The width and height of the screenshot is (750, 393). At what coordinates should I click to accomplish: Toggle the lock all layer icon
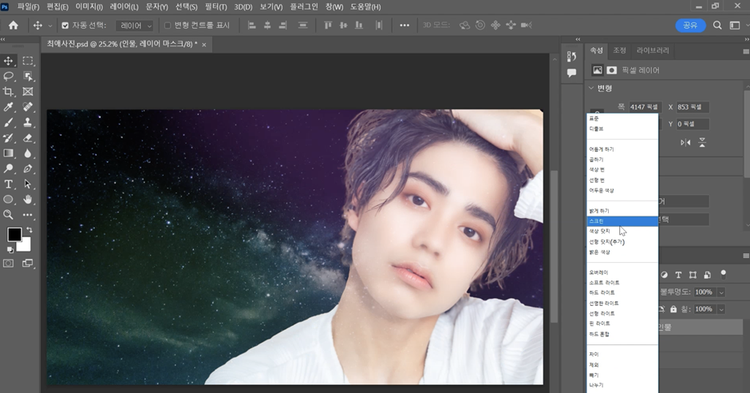tap(673, 309)
